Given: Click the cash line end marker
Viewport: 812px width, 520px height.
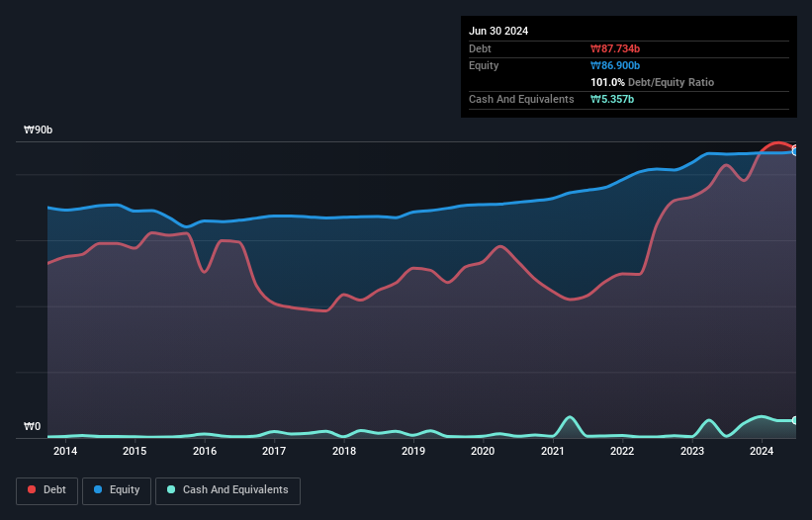Looking at the screenshot, I should [795, 420].
